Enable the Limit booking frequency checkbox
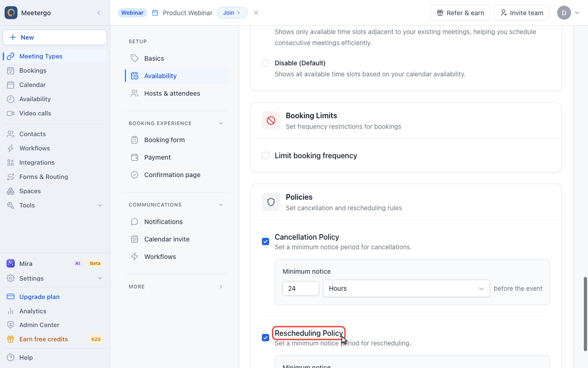 [266, 155]
